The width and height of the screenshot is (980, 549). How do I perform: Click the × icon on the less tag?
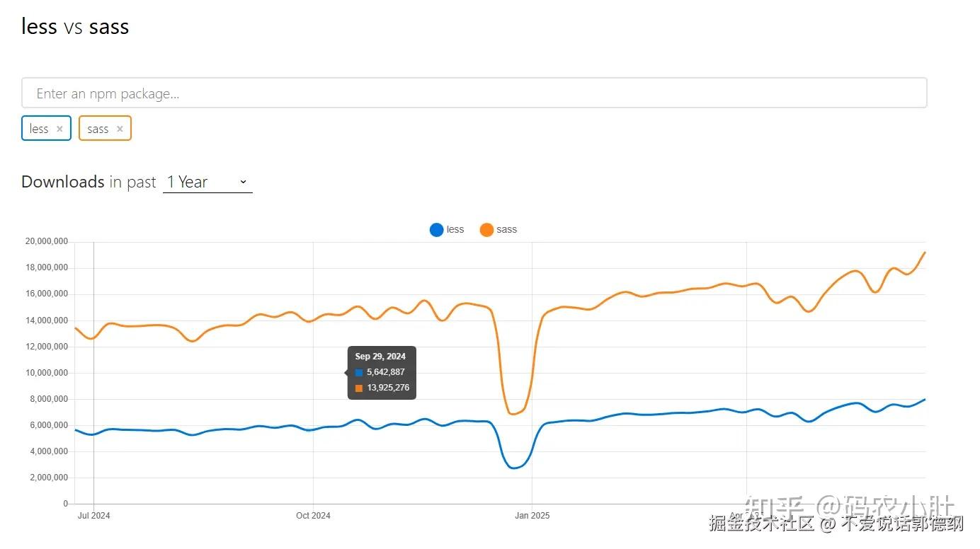coord(59,128)
